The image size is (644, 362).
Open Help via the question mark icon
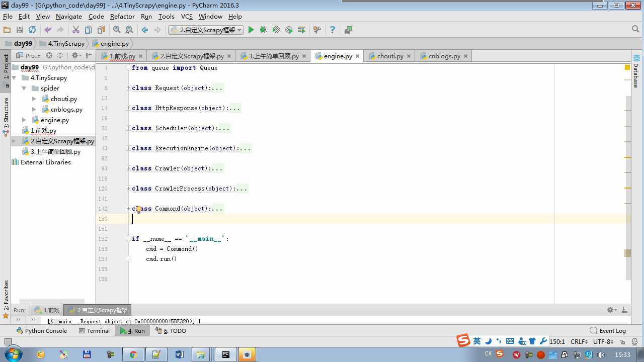(332, 30)
